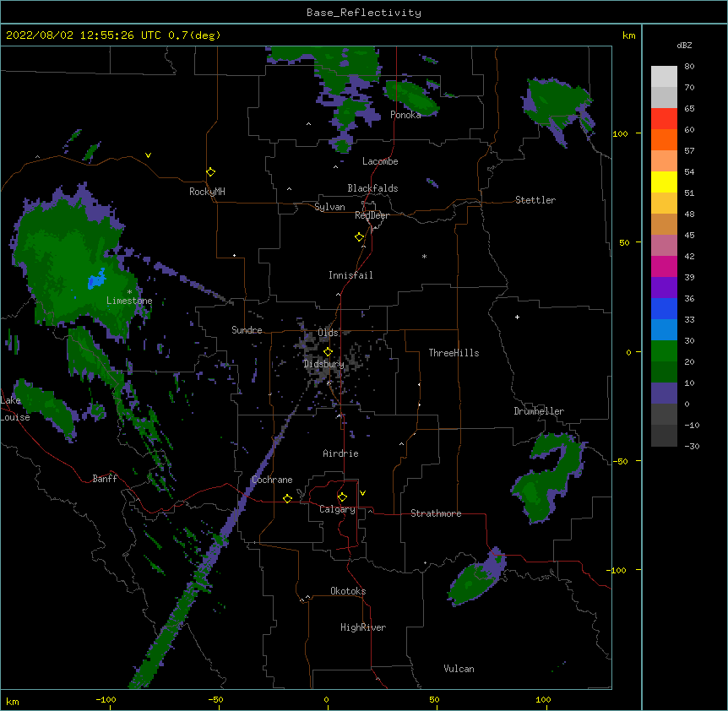Click the ThreeHills label

[454, 353]
